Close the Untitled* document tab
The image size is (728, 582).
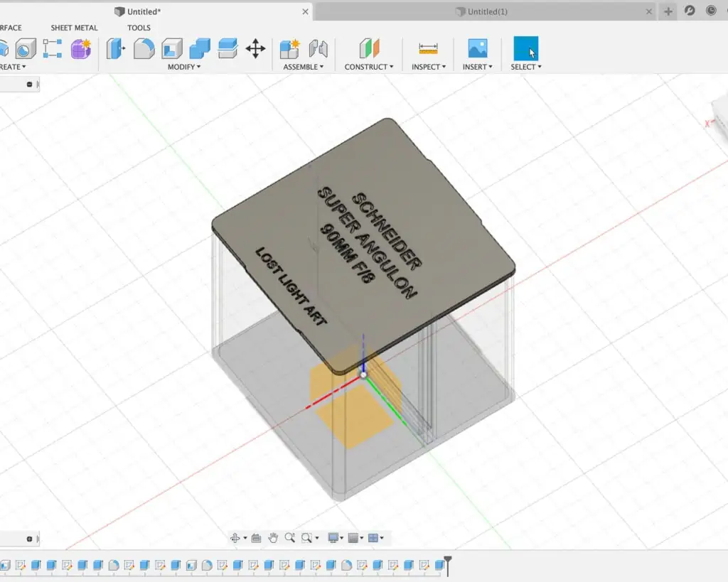click(x=306, y=11)
